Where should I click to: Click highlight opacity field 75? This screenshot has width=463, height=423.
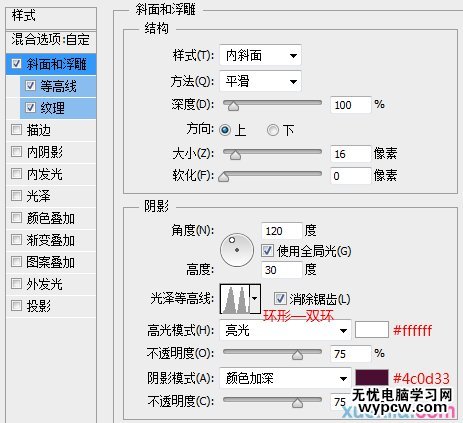[351, 354]
